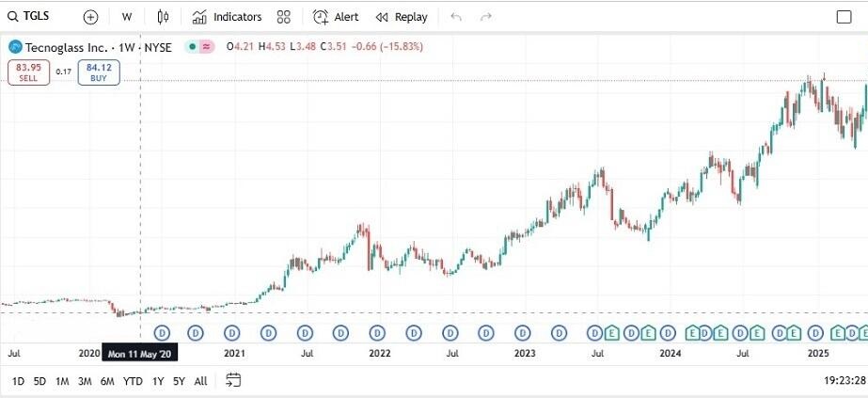Switch to the 5Y time range
This screenshot has height=398, width=868.
click(179, 381)
